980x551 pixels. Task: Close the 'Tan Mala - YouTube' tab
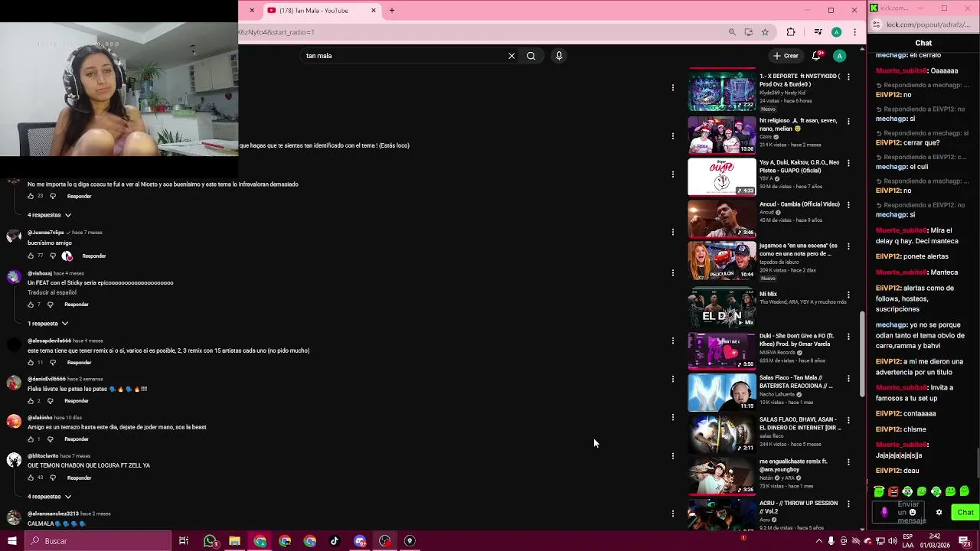(374, 11)
